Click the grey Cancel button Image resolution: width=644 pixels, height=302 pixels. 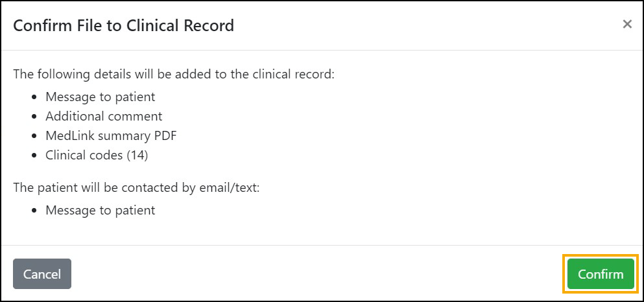coord(42,274)
